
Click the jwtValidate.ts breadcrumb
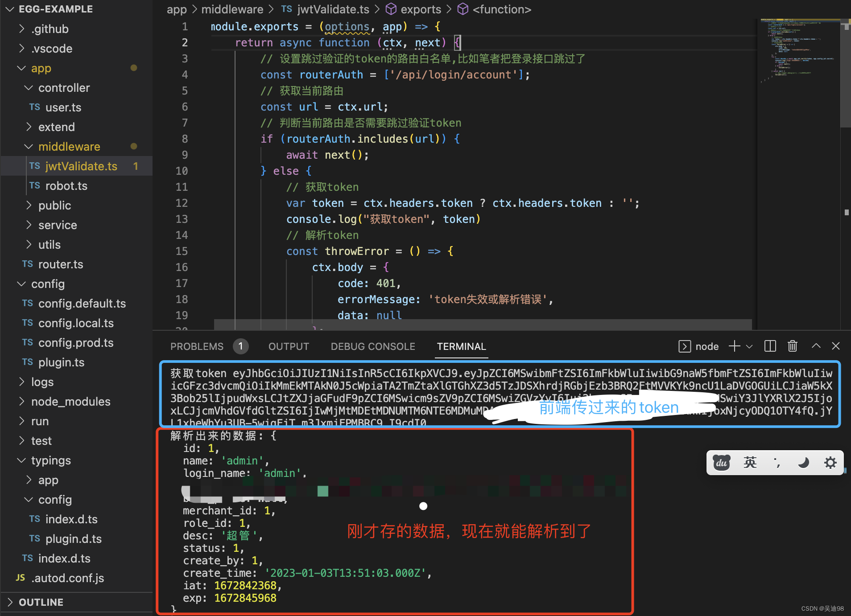tap(333, 9)
